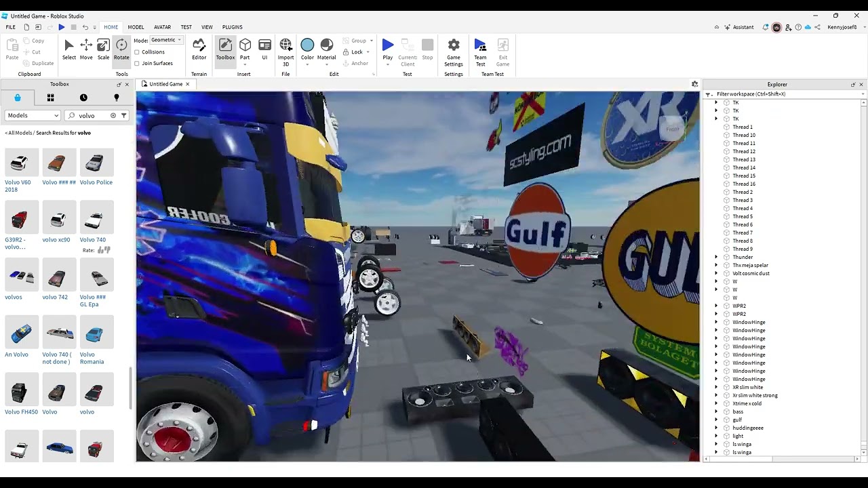Select the Untitled Game document tab
Viewport: 868px width, 488px height.
point(165,84)
